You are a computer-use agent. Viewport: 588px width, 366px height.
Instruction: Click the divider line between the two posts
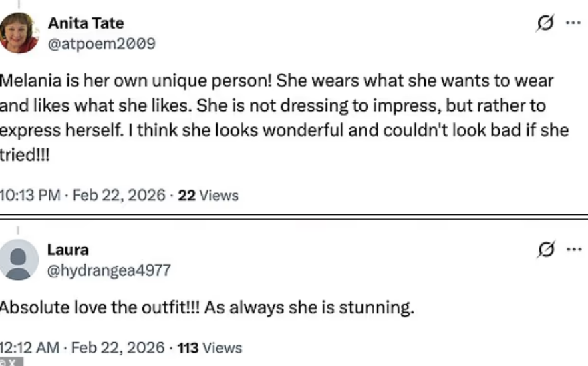pyautogui.click(x=294, y=216)
